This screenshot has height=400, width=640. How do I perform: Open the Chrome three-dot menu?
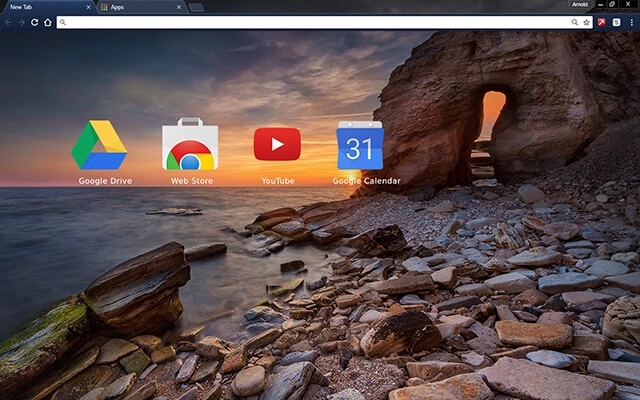(x=631, y=22)
